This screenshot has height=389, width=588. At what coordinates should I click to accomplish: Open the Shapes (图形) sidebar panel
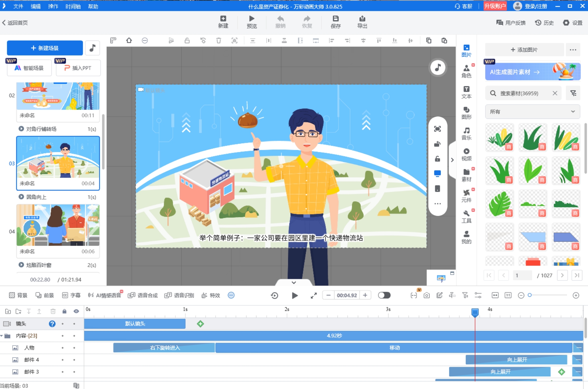[466, 113]
